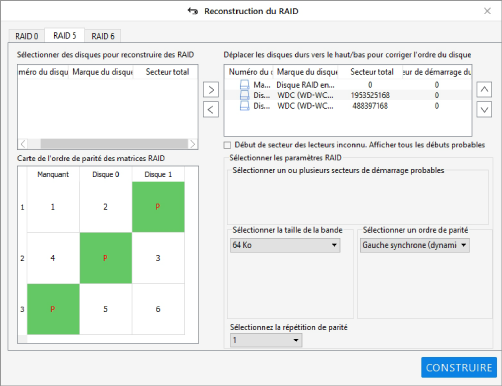Click the 'Numéro du' column header in the right list
Screen dimensions: 502x386
250,72
